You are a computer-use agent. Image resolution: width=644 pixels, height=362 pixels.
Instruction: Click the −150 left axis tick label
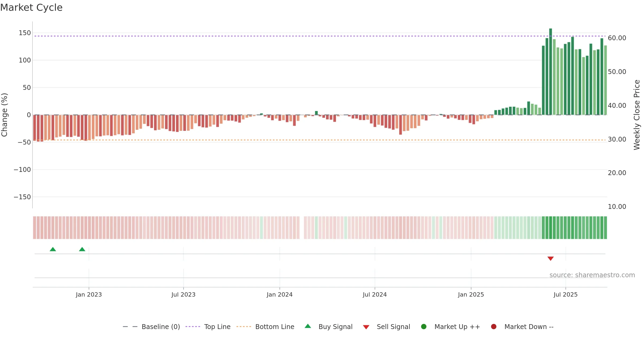pos(22,197)
